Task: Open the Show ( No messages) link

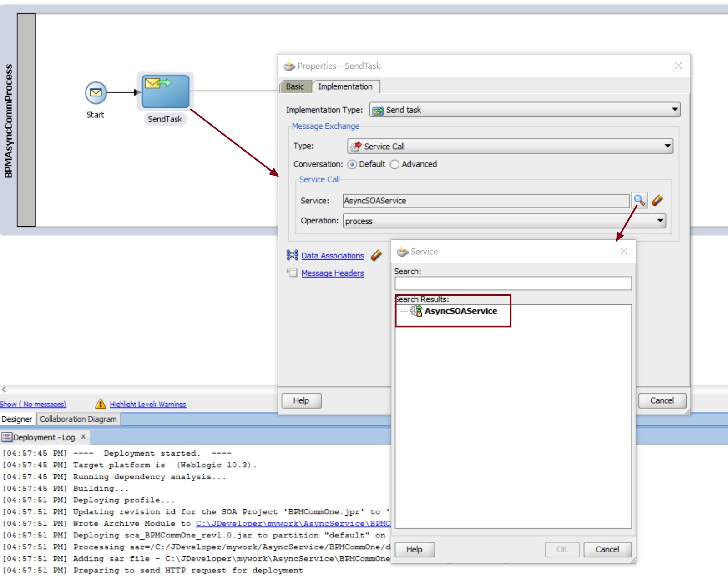Action: 33,404
